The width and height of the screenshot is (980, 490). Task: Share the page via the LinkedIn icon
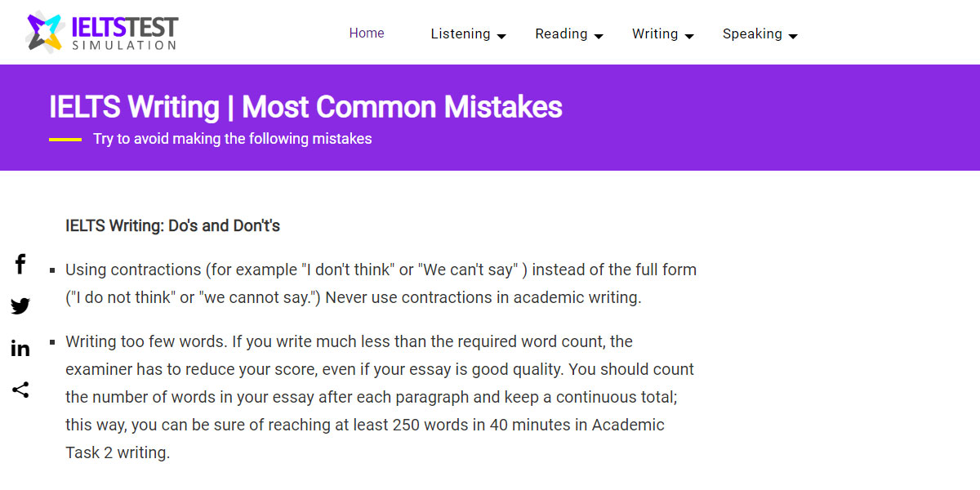(20, 347)
